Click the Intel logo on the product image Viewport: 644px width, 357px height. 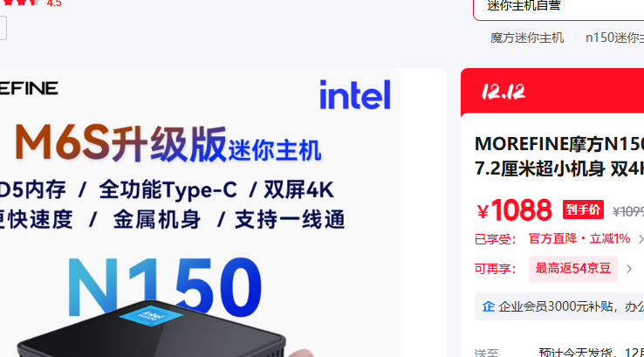point(355,95)
